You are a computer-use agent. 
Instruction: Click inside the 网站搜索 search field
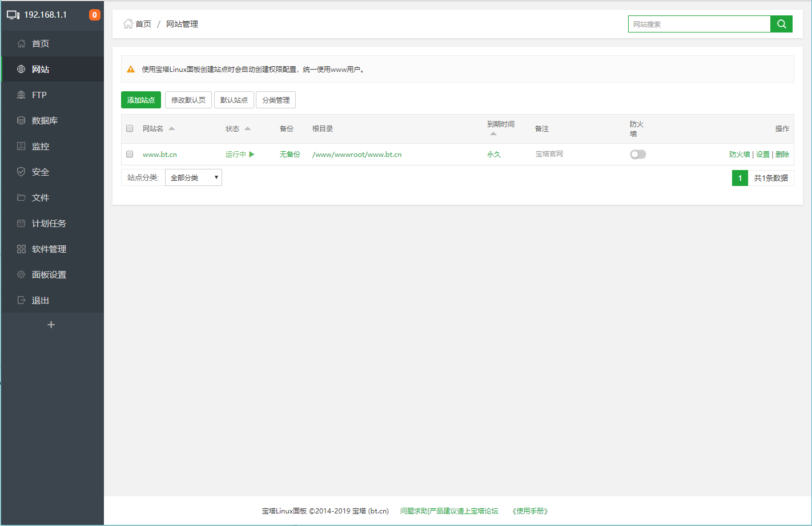[699, 24]
